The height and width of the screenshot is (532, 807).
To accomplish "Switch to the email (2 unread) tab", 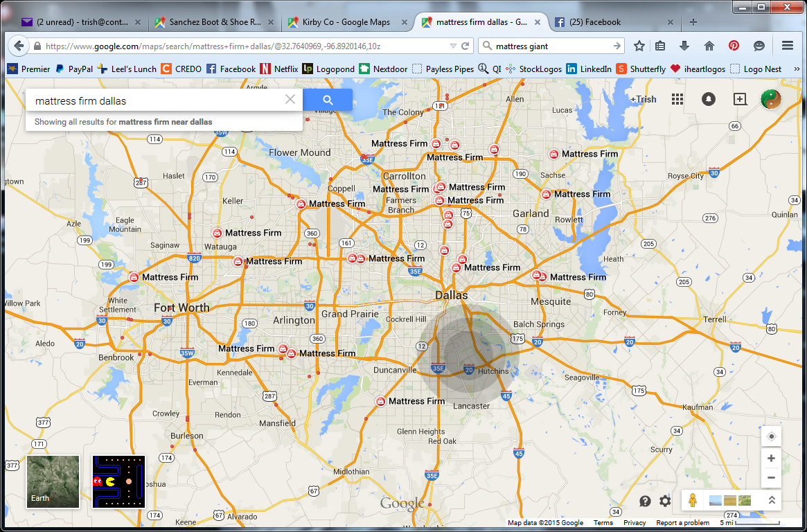I will pyautogui.click(x=82, y=22).
